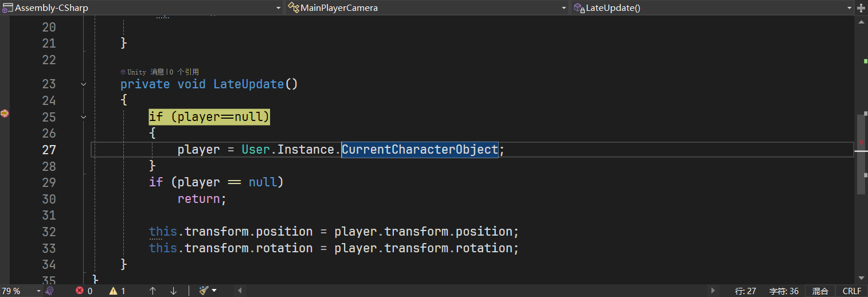Click the breakpoint arrow marker at line 25
This screenshot has height=297, width=868.
[x=5, y=114]
